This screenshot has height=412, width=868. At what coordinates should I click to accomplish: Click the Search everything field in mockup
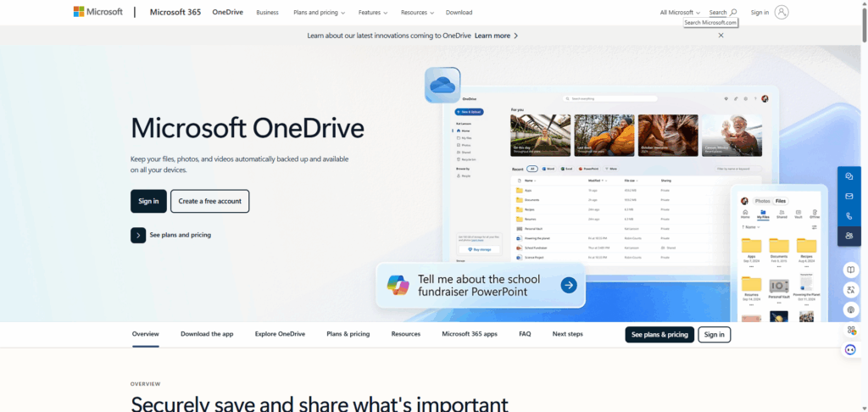pyautogui.click(x=610, y=98)
